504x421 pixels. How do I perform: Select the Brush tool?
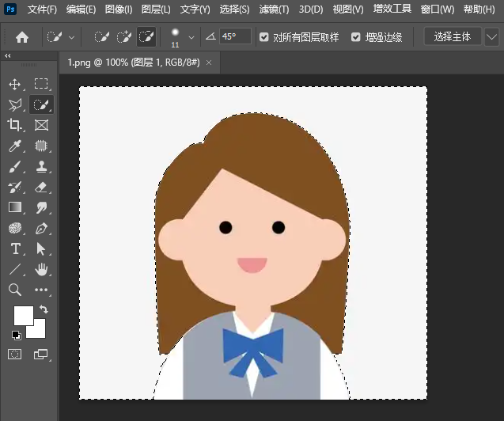coord(15,166)
